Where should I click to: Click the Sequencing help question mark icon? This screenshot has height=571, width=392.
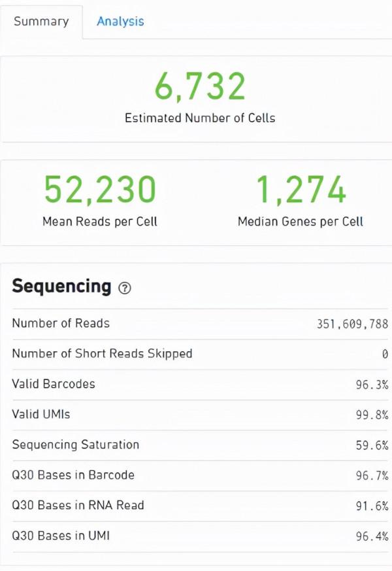[125, 288]
